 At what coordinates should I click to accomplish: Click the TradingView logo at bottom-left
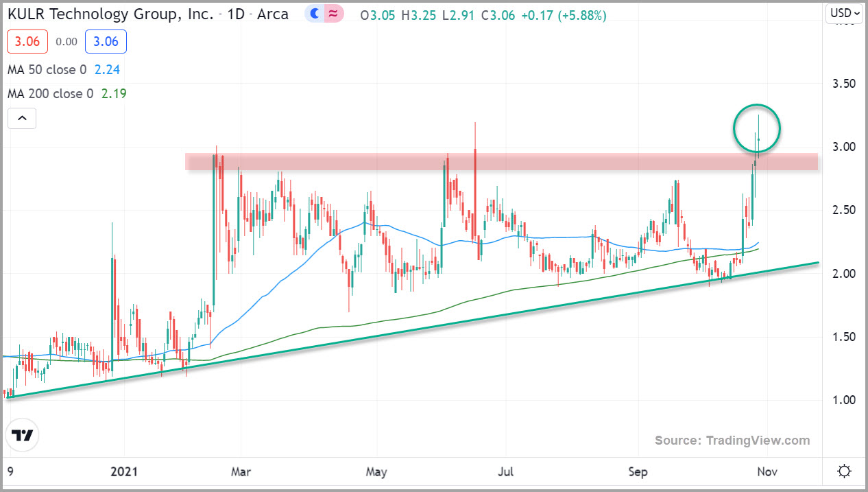23,436
